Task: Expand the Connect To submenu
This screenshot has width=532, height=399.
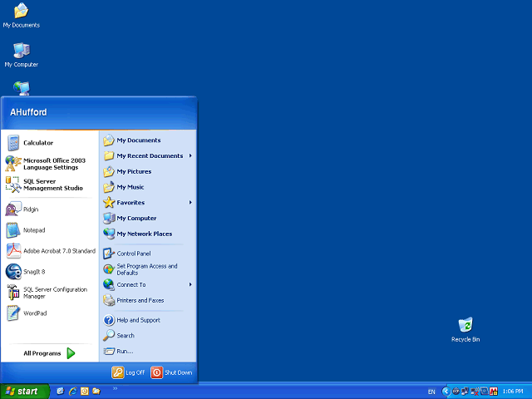Action: (x=148, y=284)
